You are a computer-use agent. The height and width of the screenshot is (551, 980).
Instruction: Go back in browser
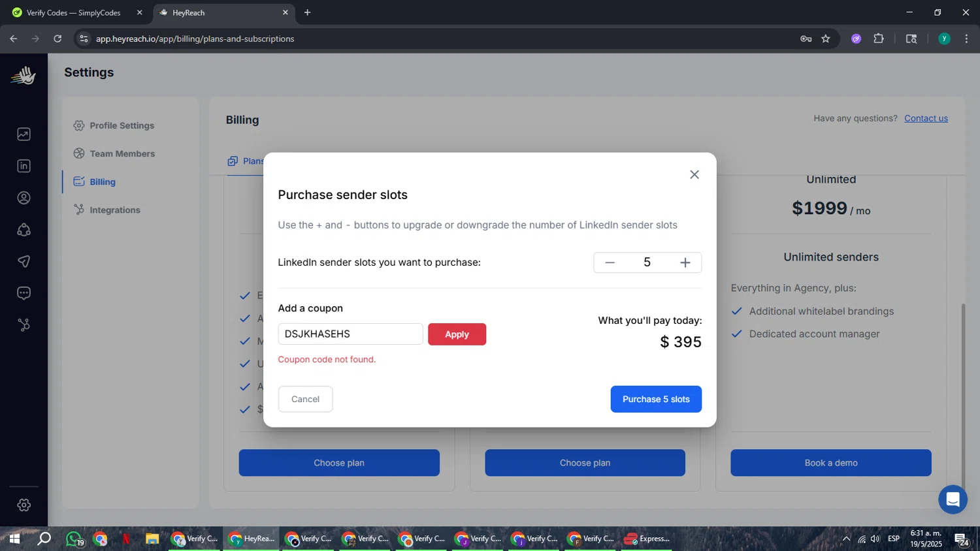(x=14, y=39)
